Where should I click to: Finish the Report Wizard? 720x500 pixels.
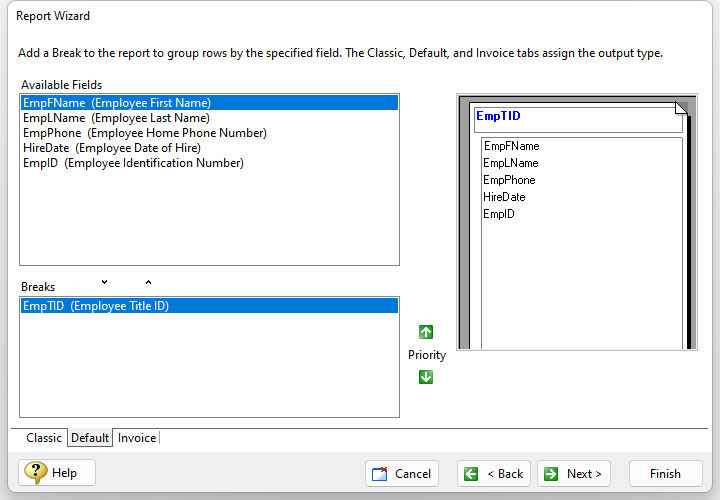665,473
